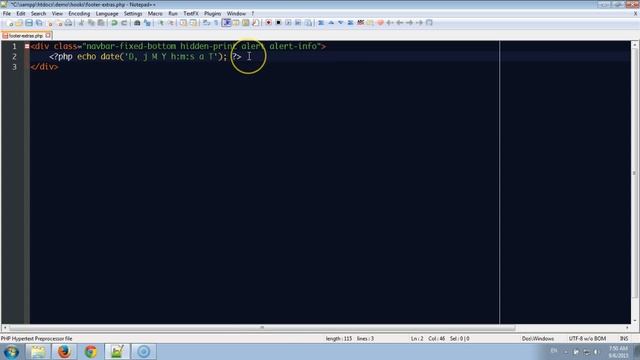This screenshot has height=360, width=640.
Task: Click the word echo on line 2
Action: pos(86,56)
